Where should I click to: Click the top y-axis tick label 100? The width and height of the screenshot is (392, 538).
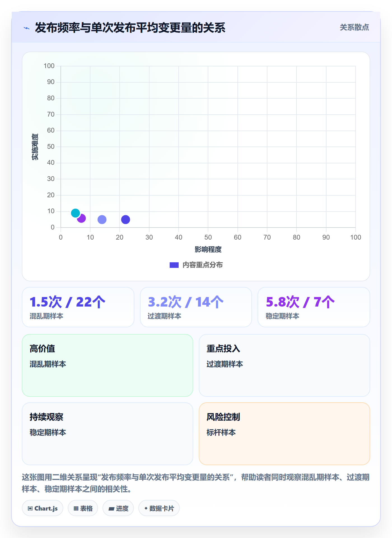[49, 66]
